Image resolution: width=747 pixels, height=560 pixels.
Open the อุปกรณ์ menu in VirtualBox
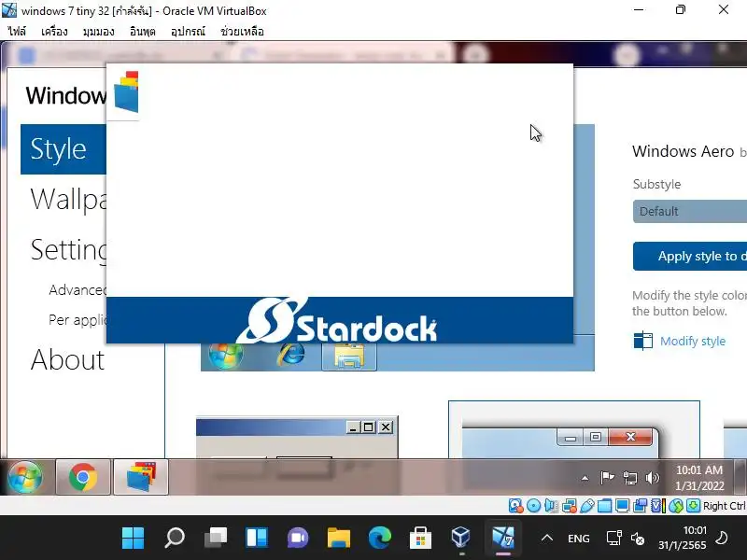[189, 32]
